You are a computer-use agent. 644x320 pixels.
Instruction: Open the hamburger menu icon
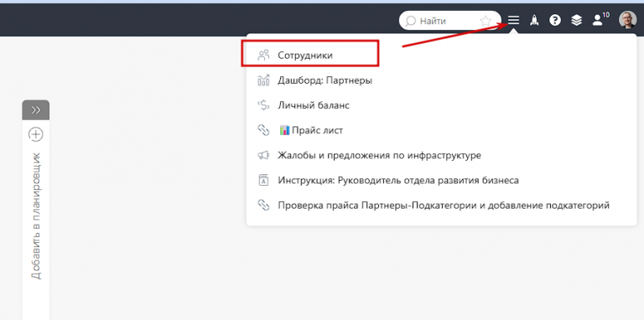pyautogui.click(x=513, y=20)
